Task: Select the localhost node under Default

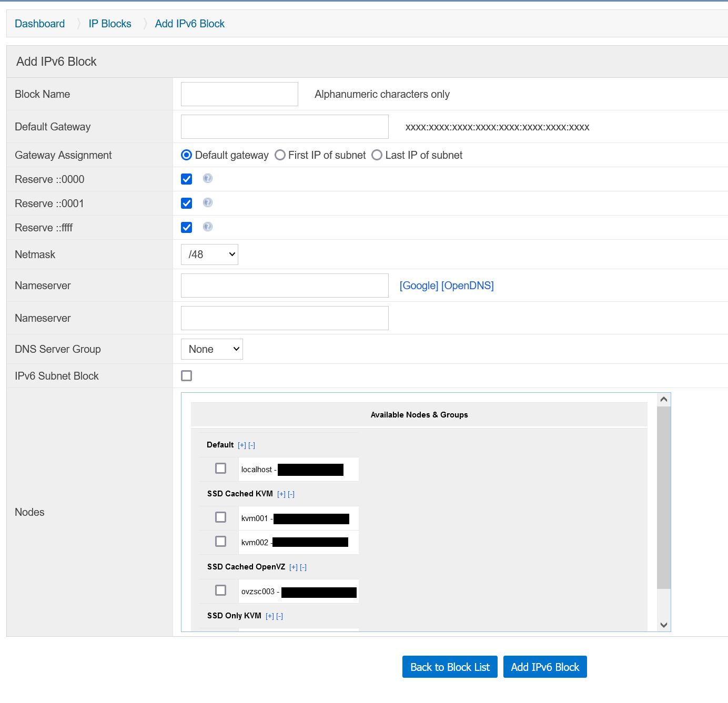Action: pyautogui.click(x=220, y=468)
